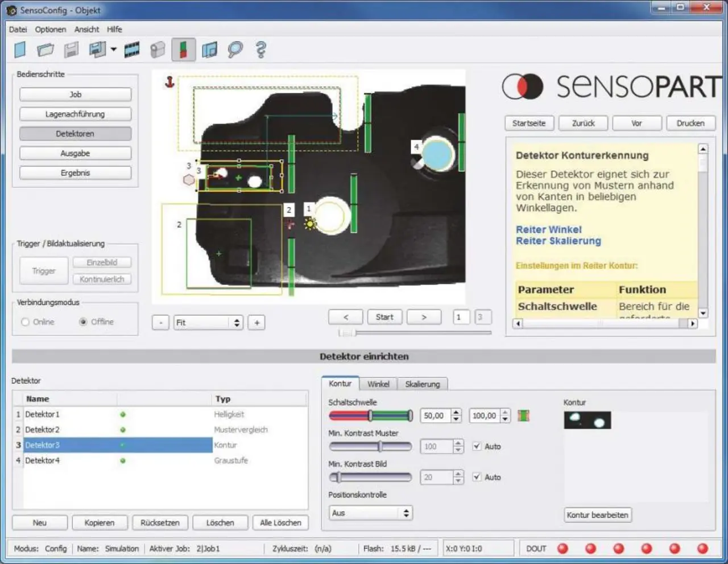The width and height of the screenshot is (728, 564).
Task: Open the Fit zoom level dropdown
Action: 208,323
